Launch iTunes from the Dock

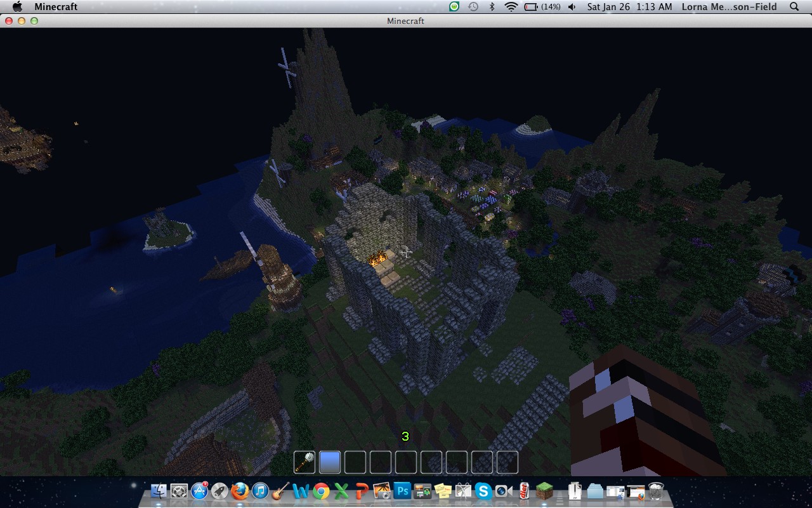point(260,490)
